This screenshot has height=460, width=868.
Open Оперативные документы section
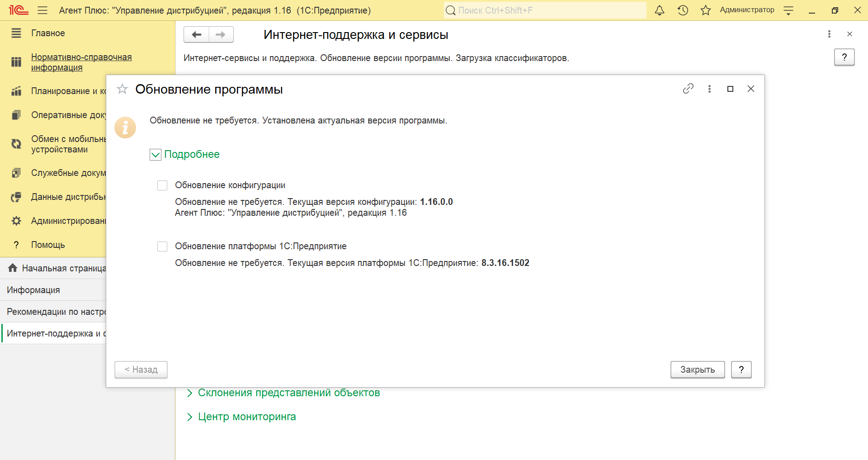pos(68,115)
